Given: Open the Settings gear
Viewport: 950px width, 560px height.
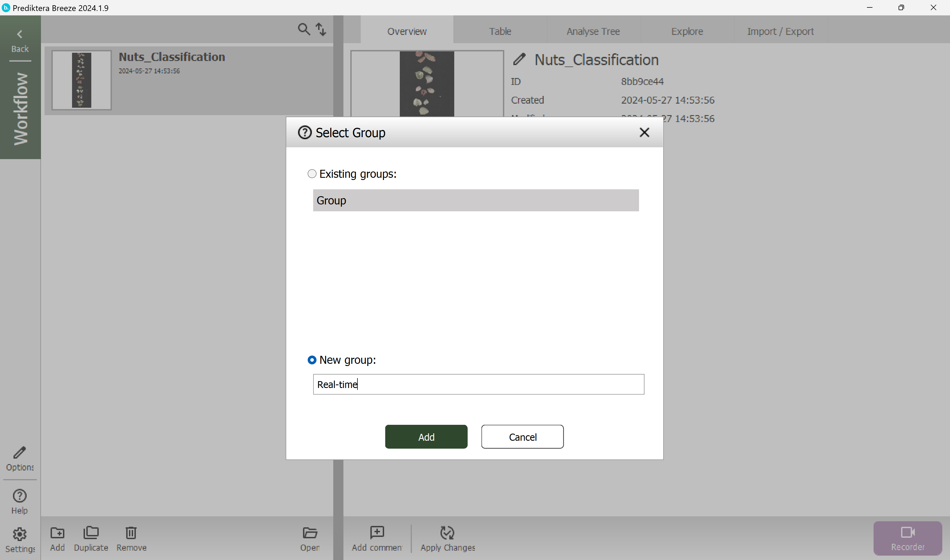Looking at the screenshot, I should point(20,534).
